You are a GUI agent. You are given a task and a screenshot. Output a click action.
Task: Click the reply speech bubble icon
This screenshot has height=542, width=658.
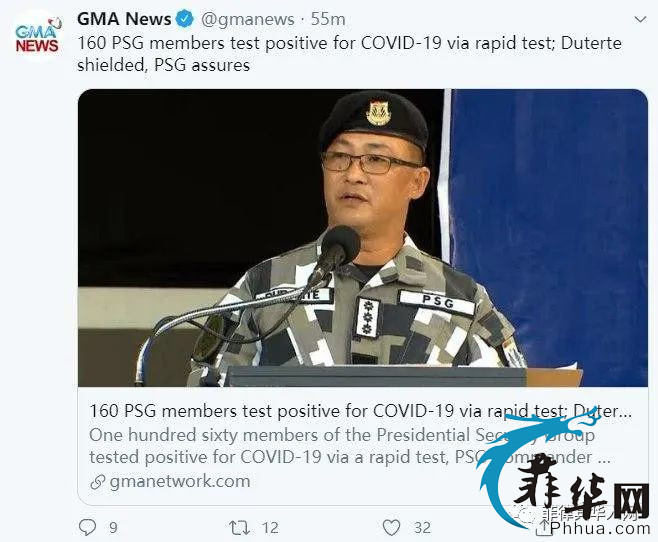(87, 527)
